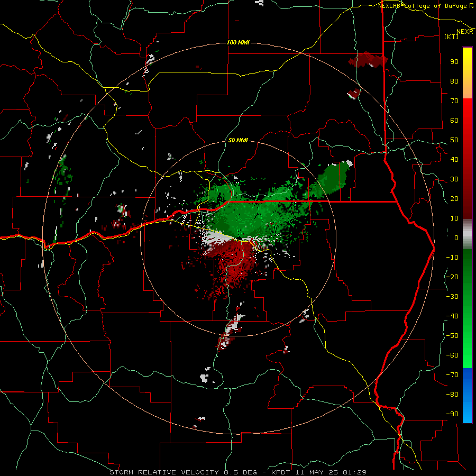The height and width of the screenshot is (476, 476).
Task: Select the positive 10 value on velocity legend
Action: 454,218
